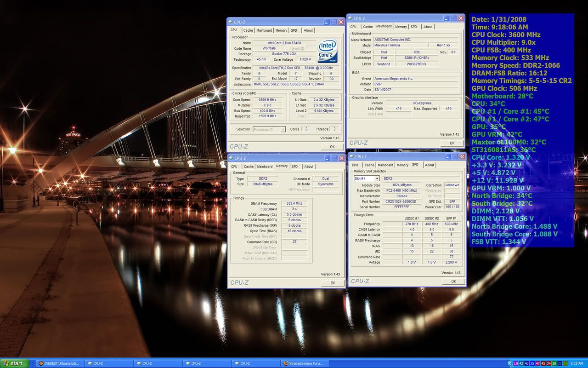Viewport: 588px width, 368px height.
Task: Open the About tab in CPU-Z Memory window
Action: pyautogui.click(x=309, y=167)
